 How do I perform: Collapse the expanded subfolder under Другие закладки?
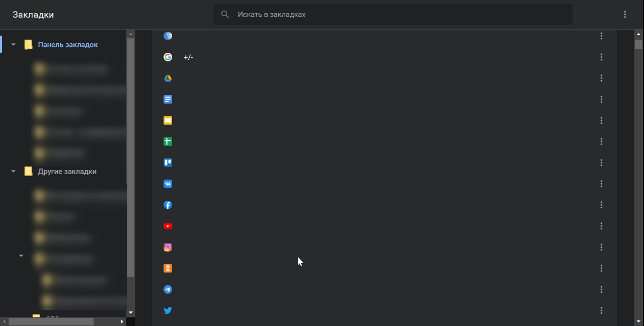21,256
